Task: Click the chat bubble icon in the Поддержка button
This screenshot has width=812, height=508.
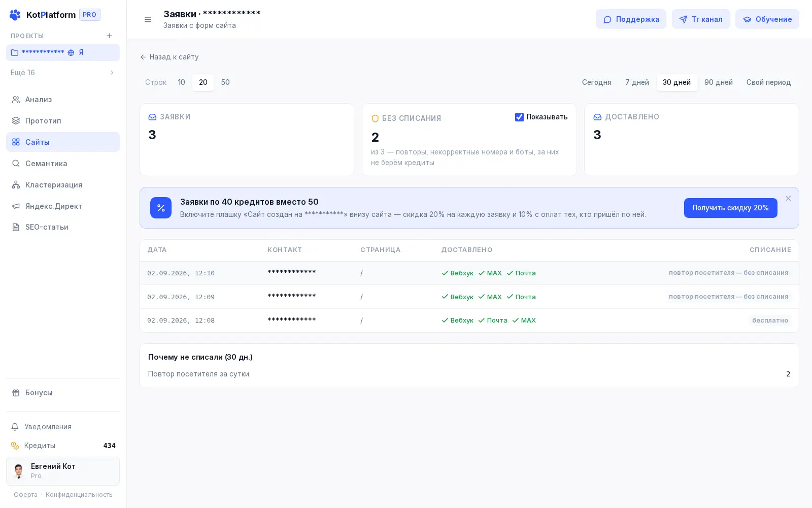Action: click(x=607, y=19)
